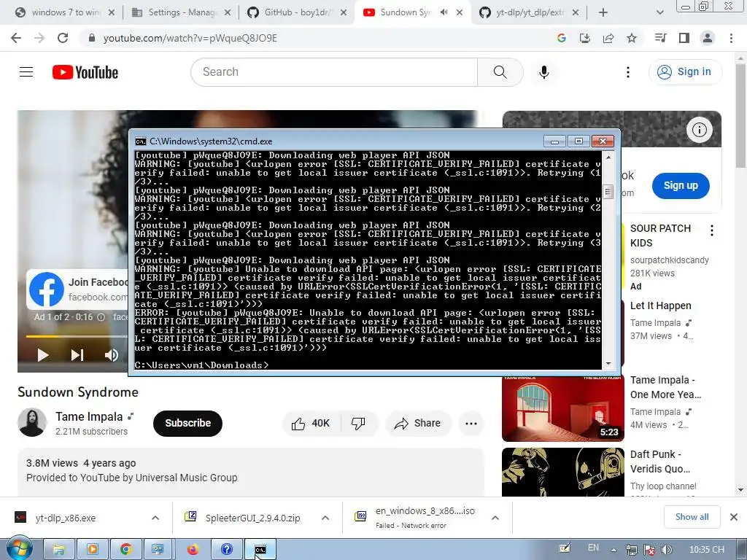Click install app icon in address bar
Image resolution: width=747 pixels, height=560 pixels.
coord(584,38)
